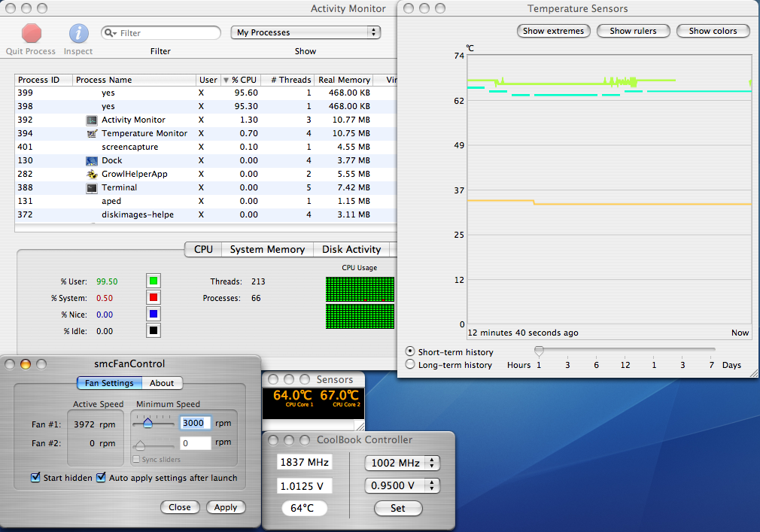760x532 pixels.
Task: Click the 1837 MHz frequency readout
Action: (x=305, y=462)
